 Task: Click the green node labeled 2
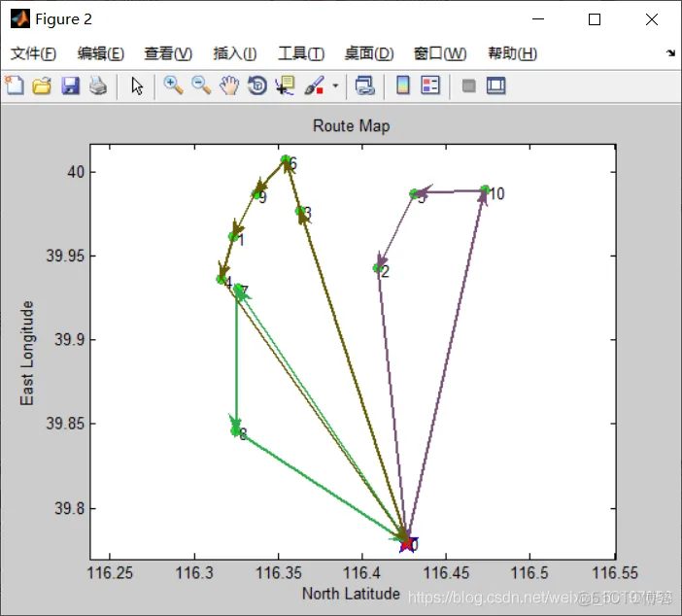[x=377, y=268]
